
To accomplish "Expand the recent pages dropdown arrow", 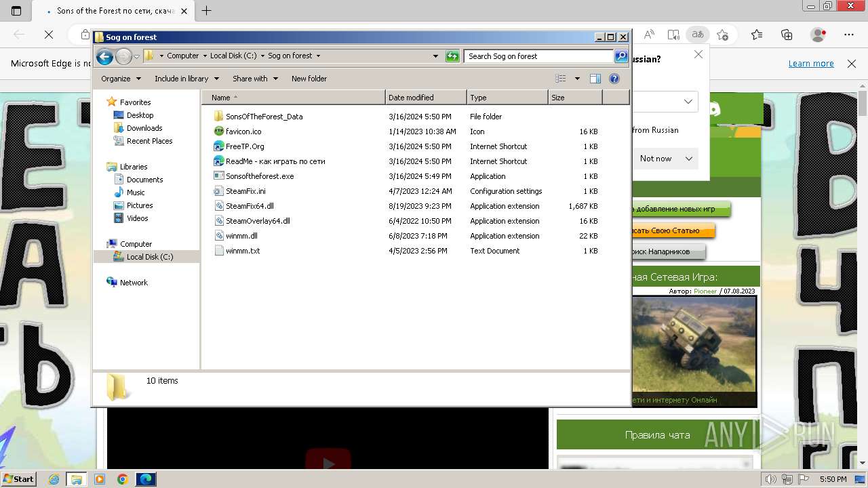I will [136, 56].
